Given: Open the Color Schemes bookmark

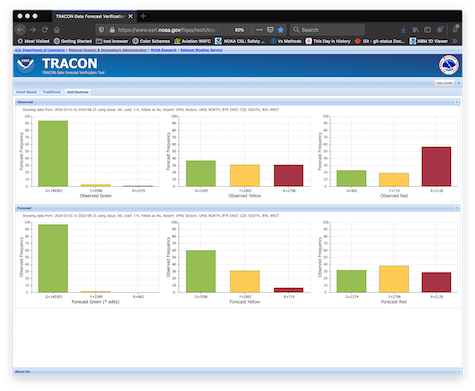Looking at the screenshot, I should (151, 41).
